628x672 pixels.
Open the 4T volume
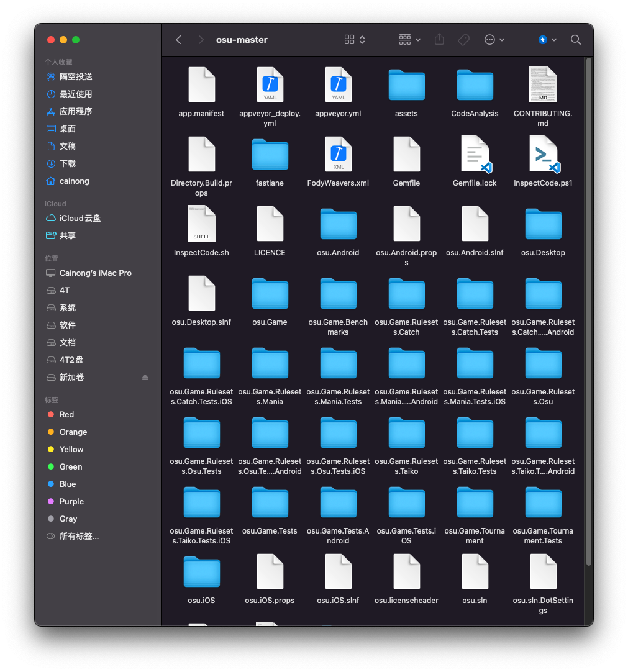coord(98,290)
